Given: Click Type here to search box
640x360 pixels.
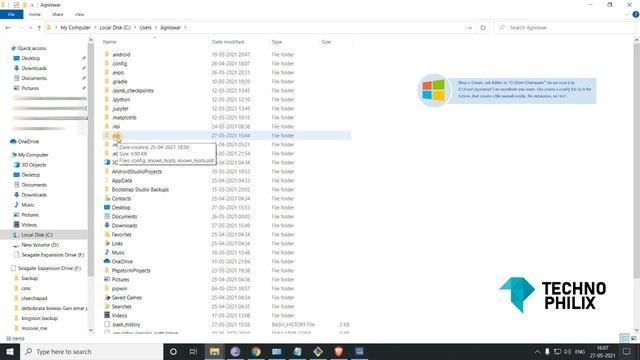Looking at the screenshot, I should pyautogui.click(x=91, y=351).
